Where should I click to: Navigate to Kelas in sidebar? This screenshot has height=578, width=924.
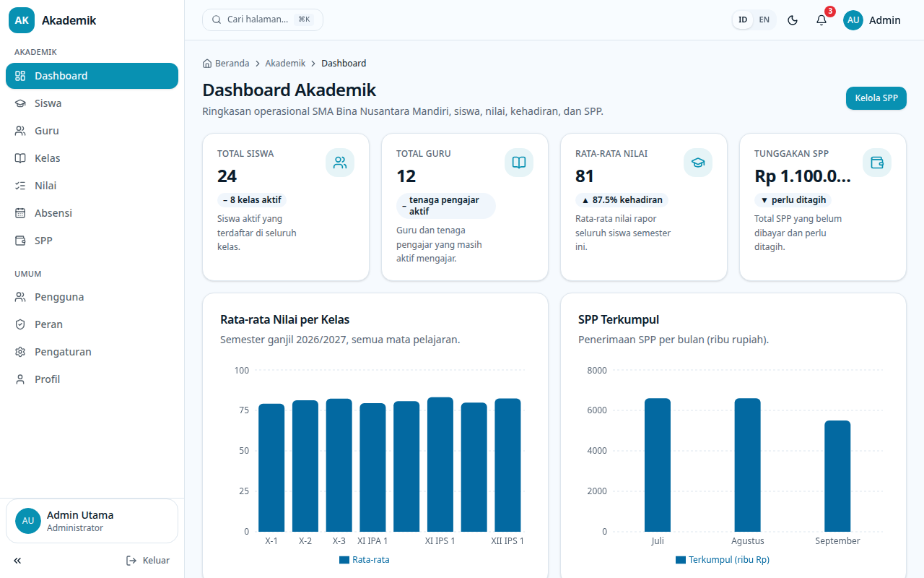point(92,158)
